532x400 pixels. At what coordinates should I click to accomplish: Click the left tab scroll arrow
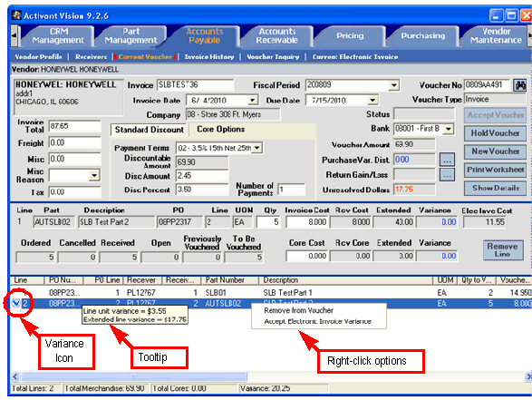click(14, 35)
